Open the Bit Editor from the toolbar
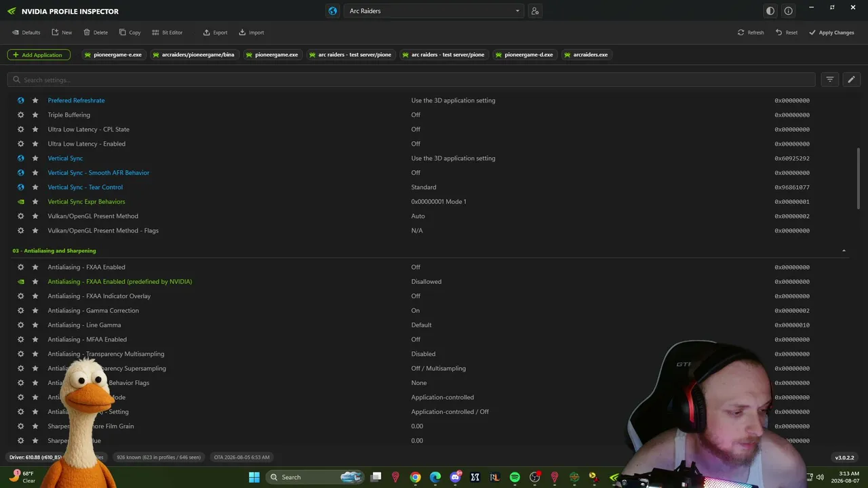Image resolution: width=868 pixels, height=488 pixels. click(167, 33)
